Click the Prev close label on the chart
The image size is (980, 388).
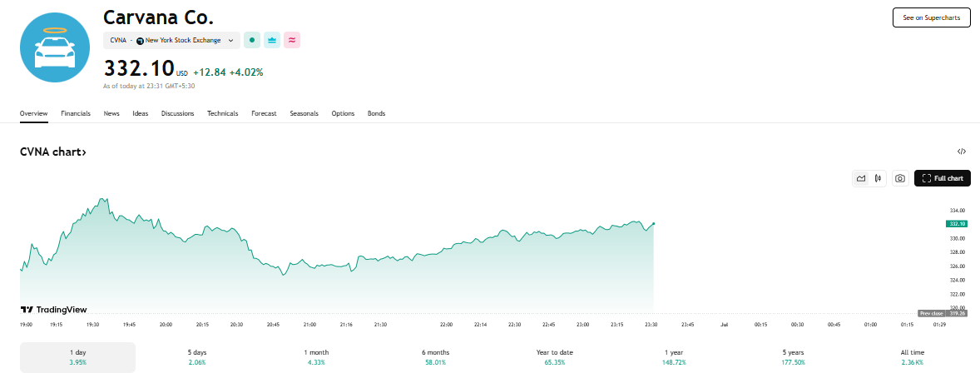931,313
